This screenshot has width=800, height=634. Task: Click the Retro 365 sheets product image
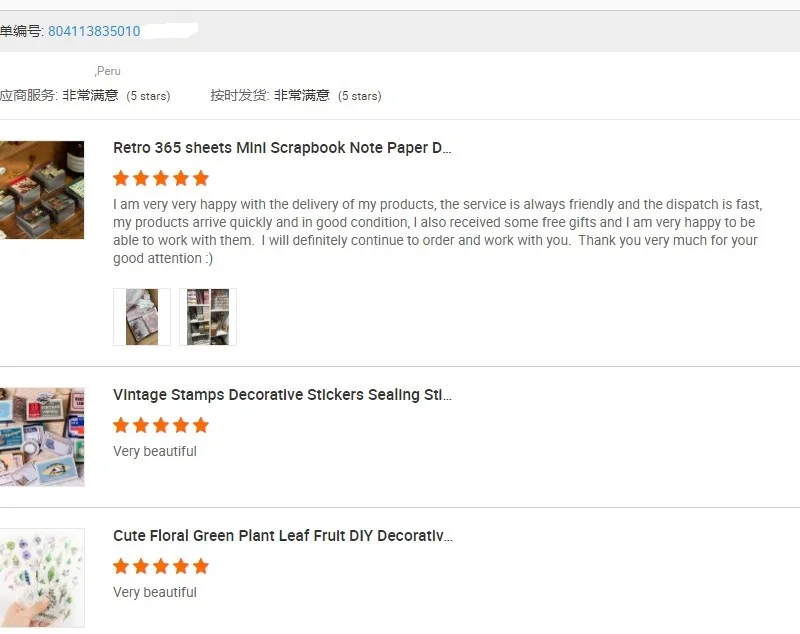[x=41, y=190]
